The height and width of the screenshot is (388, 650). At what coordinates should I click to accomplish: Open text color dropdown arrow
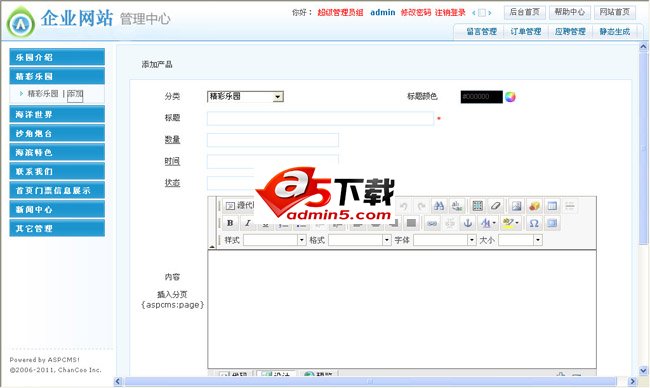click(494, 223)
